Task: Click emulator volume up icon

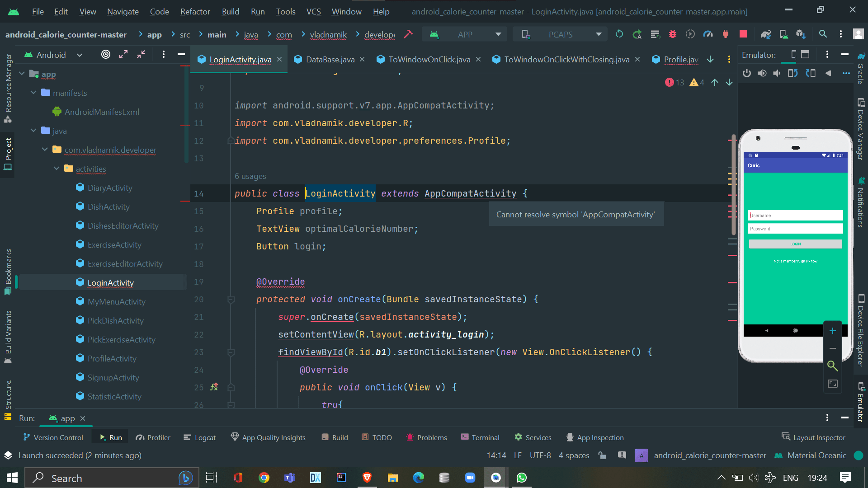Action: click(x=762, y=73)
